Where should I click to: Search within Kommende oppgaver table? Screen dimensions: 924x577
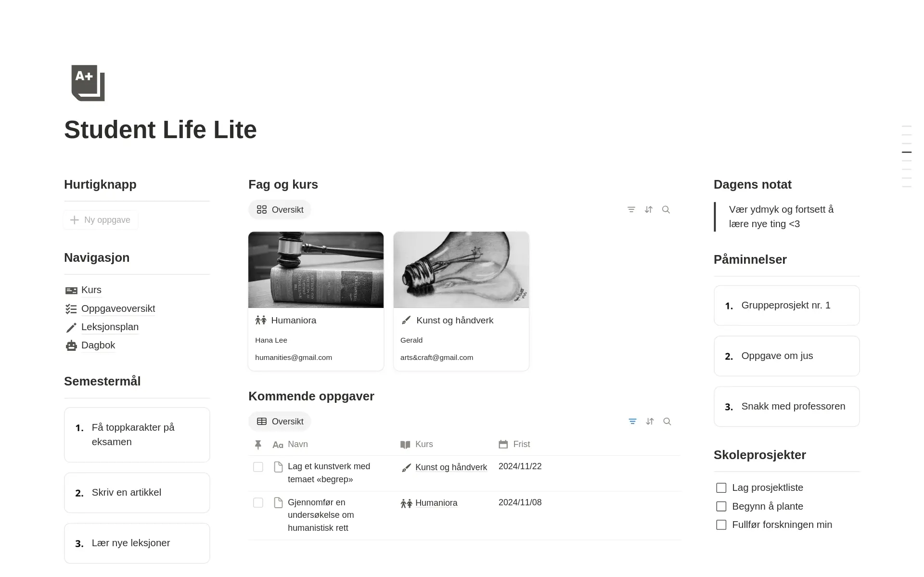click(x=667, y=422)
